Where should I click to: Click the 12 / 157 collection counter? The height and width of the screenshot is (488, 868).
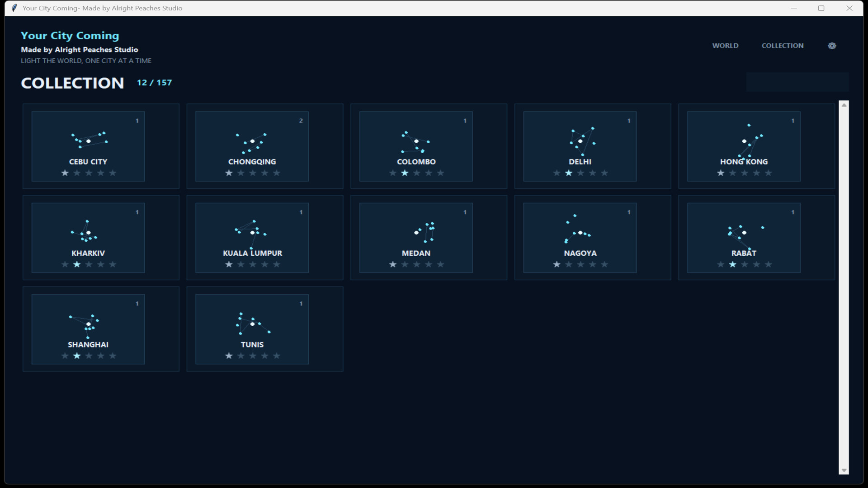(x=154, y=83)
